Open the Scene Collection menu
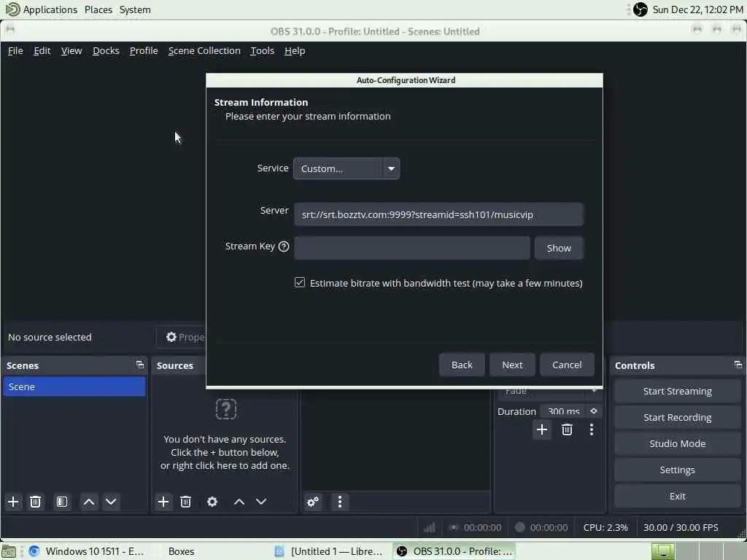This screenshot has width=747, height=560. tap(204, 50)
